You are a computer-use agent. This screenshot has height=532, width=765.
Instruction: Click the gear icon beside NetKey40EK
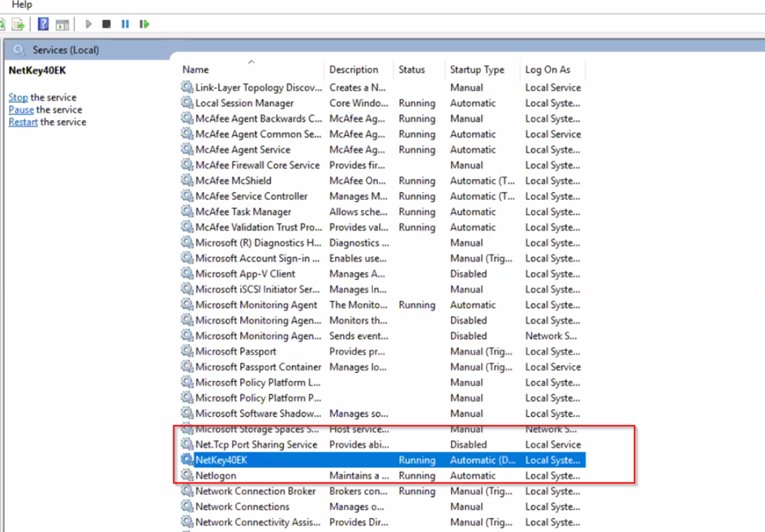pos(187,460)
